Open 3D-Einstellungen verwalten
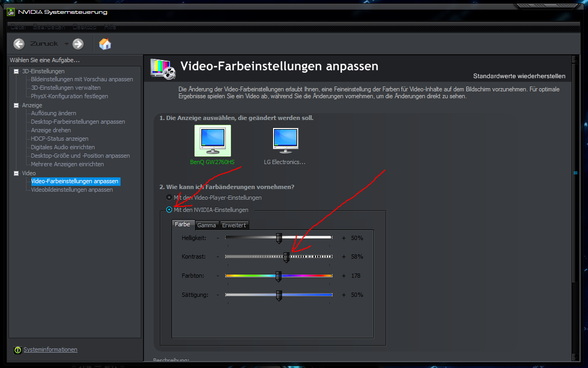The height and width of the screenshot is (368, 588). pyautogui.click(x=66, y=88)
